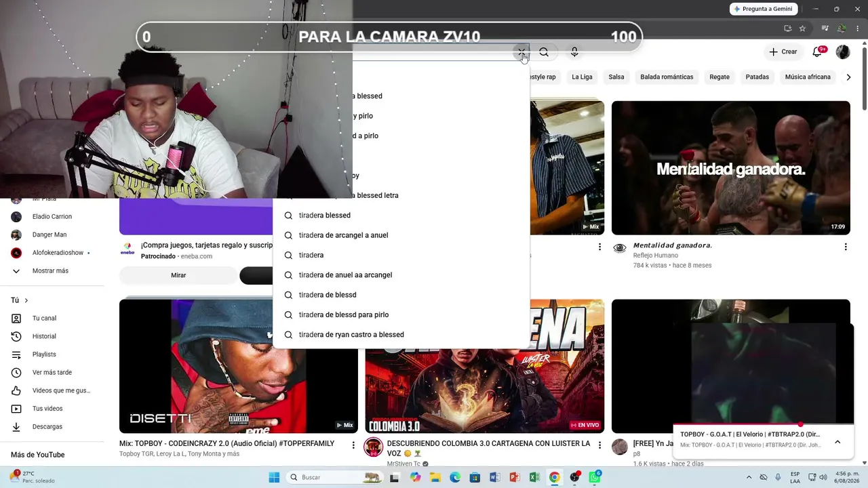Image resolution: width=868 pixels, height=488 pixels.
Task: Launch Microsoft Word from the taskbar
Action: point(495,477)
